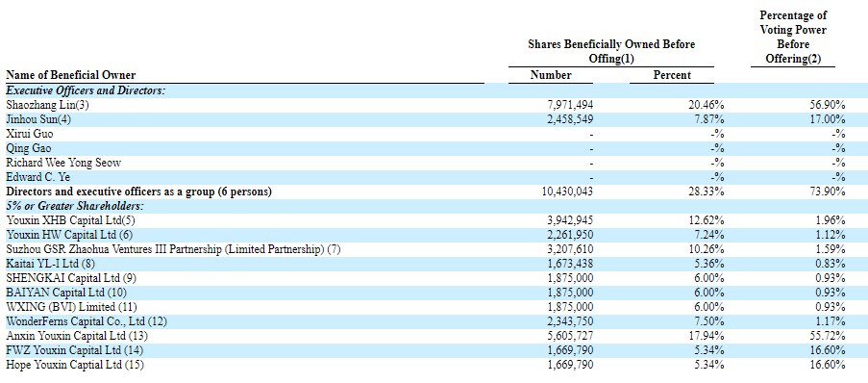
Task: Select the name 'Edward C. Ye'
Action: pyautogui.click(x=38, y=177)
